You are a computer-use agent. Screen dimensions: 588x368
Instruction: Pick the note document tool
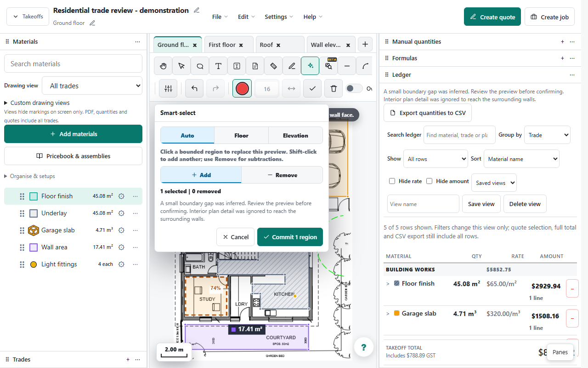click(x=255, y=66)
